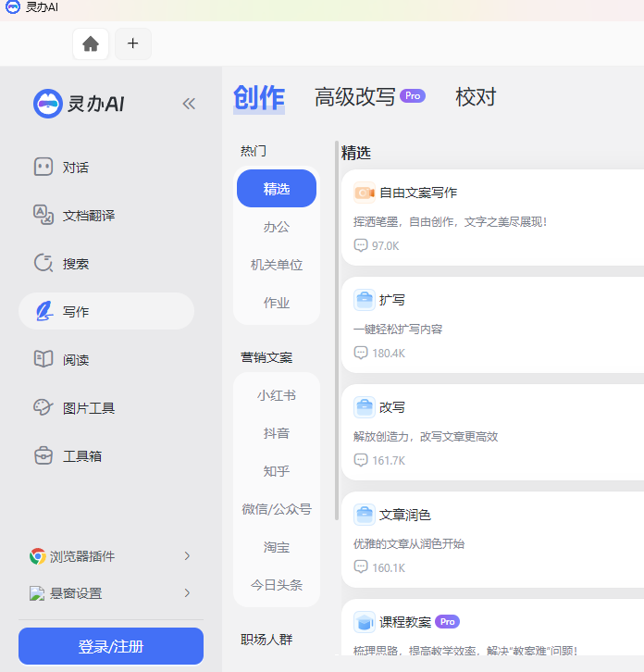Click 挥洒笔墨，自由创作 description text
644x672 pixels.
[x=450, y=222]
